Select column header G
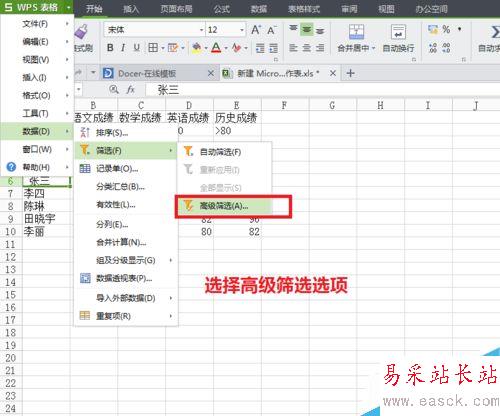 [x=333, y=106]
